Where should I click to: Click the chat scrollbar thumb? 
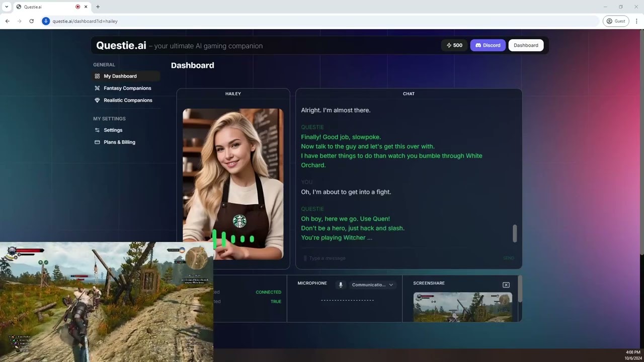point(515,233)
